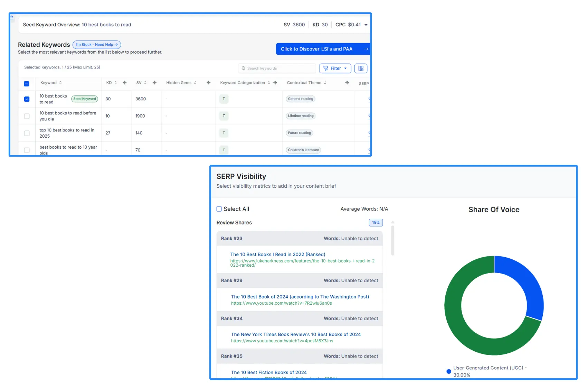Click the magnifier icon in Search keywords
The image size is (588, 388).
[244, 68]
